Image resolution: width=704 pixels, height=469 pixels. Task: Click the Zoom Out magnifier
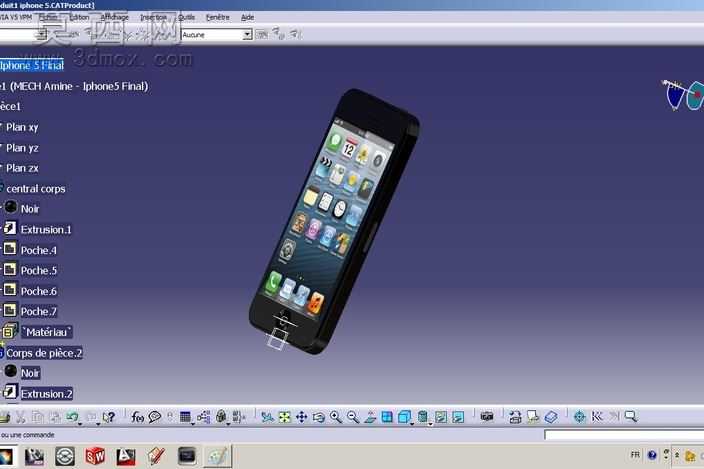(353, 417)
